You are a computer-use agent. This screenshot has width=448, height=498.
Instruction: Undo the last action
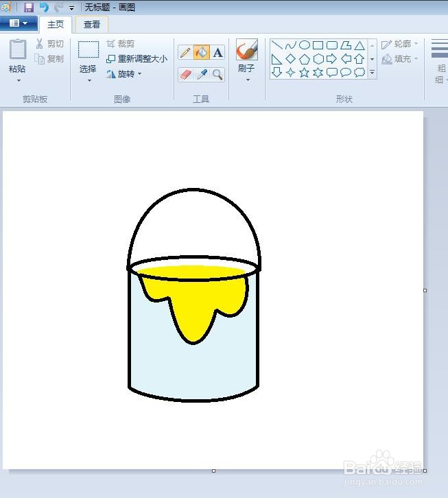(x=44, y=7)
